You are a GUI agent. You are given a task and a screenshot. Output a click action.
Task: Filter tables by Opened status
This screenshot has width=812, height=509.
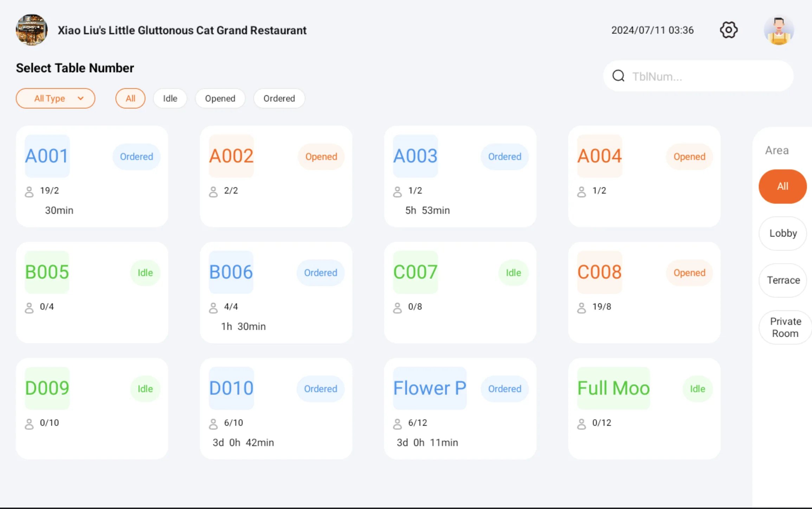(x=220, y=98)
